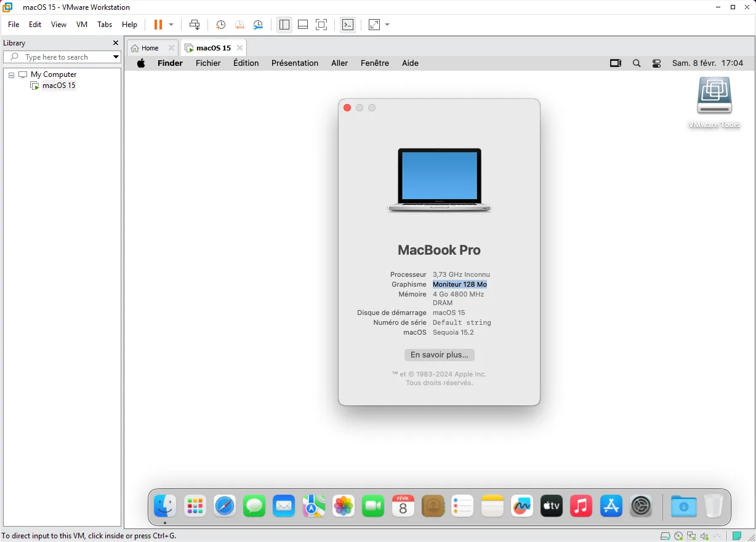Launch FaceTime from the dock
This screenshot has height=542, width=756.
click(x=373, y=506)
